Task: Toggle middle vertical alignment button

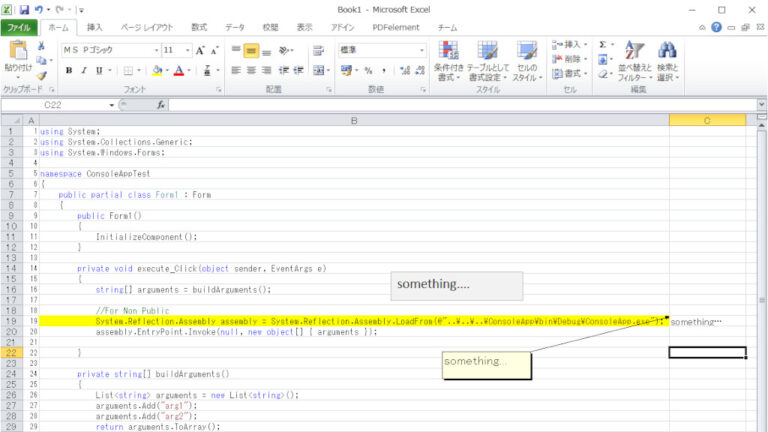Action: click(x=252, y=50)
